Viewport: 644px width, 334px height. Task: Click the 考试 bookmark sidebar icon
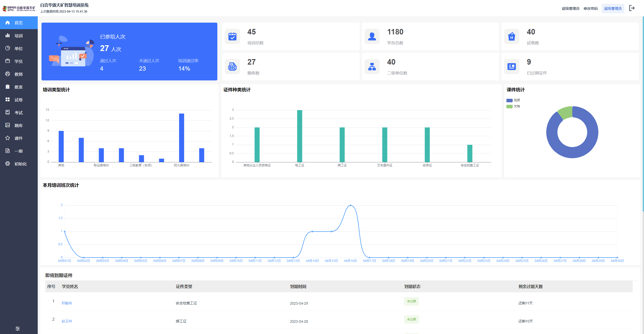[x=8, y=112]
